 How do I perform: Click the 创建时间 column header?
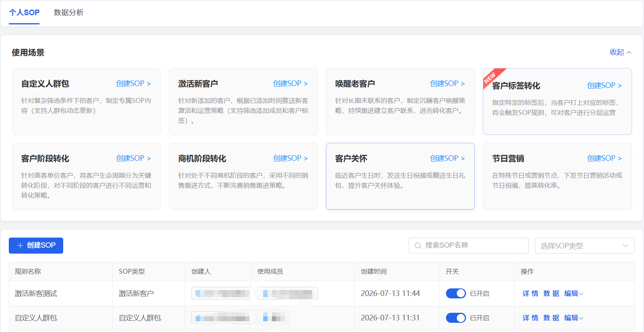[x=374, y=272]
